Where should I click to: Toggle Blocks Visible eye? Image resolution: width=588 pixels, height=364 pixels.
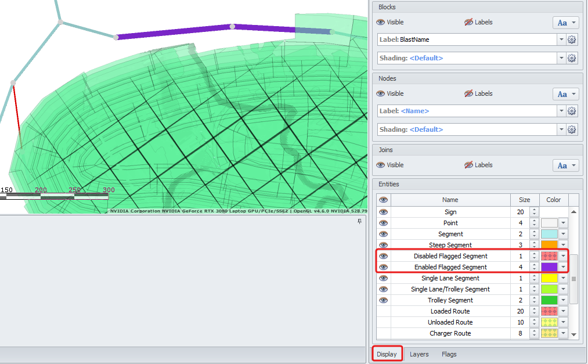point(381,22)
